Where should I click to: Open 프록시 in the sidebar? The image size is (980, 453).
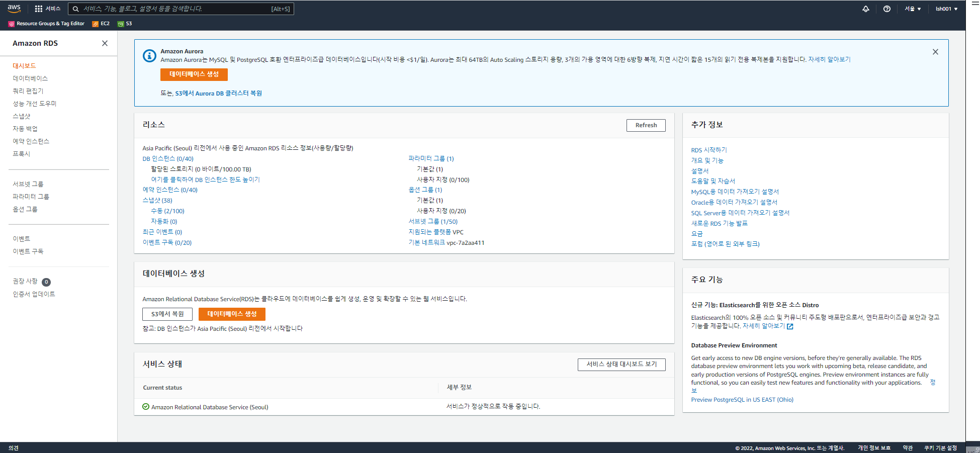click(x=22, y=154)
